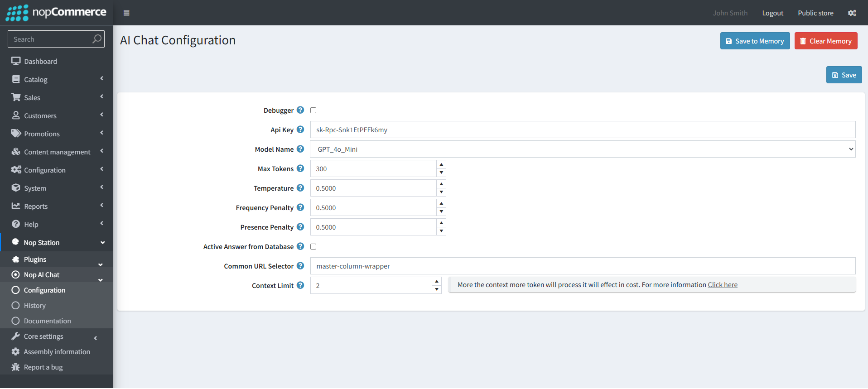The height and width of the screenshot is (389, 868).
Task: Increase Context Limit with up arrow
Action: [437, 281]
